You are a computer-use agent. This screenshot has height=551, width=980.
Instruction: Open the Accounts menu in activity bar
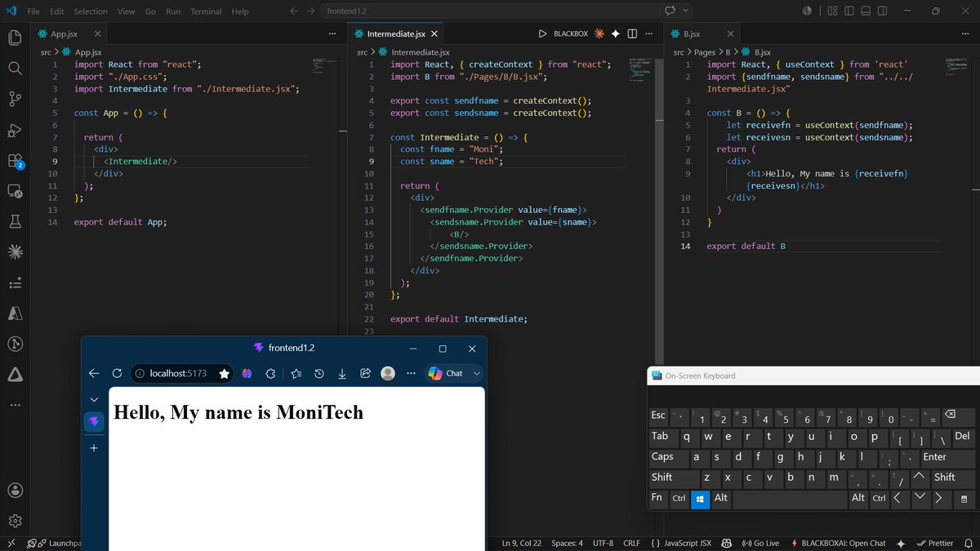point(15,490)
